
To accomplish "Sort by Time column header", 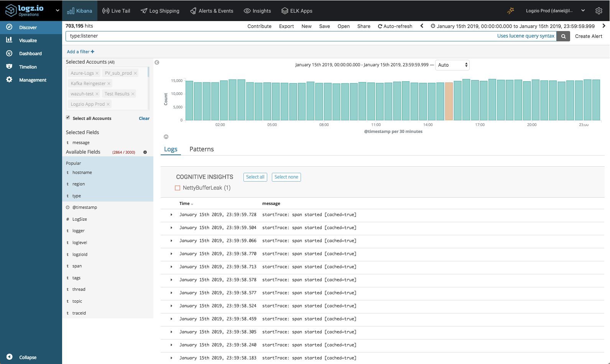I will pyautogui.click(x=186, y=203).
